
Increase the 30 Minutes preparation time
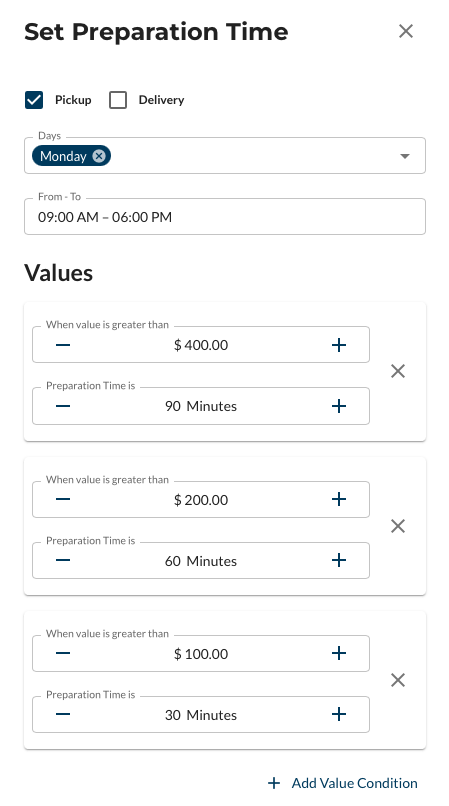[x=338, y=715]
